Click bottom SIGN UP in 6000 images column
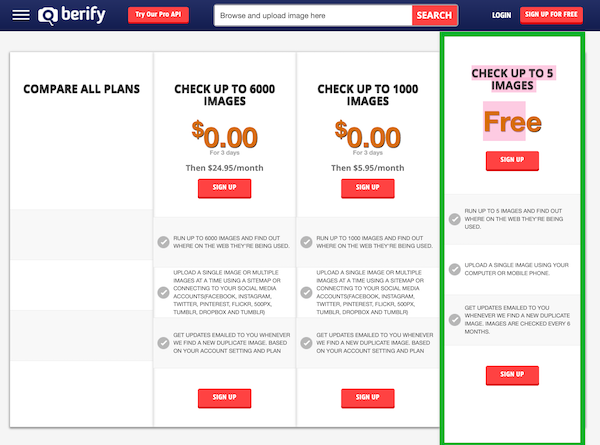The height and width of the screenshot is (445, 600). pyautogui.click(x=225, y=398)
